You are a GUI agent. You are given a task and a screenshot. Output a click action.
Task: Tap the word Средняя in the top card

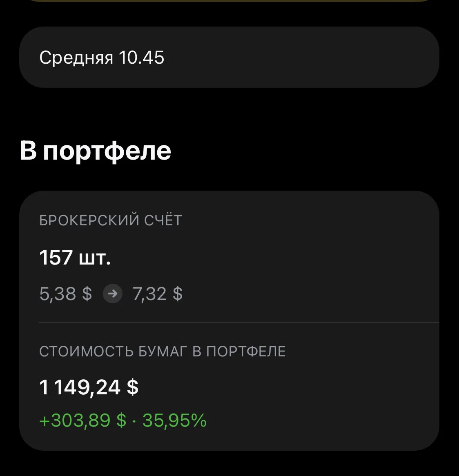76,58
